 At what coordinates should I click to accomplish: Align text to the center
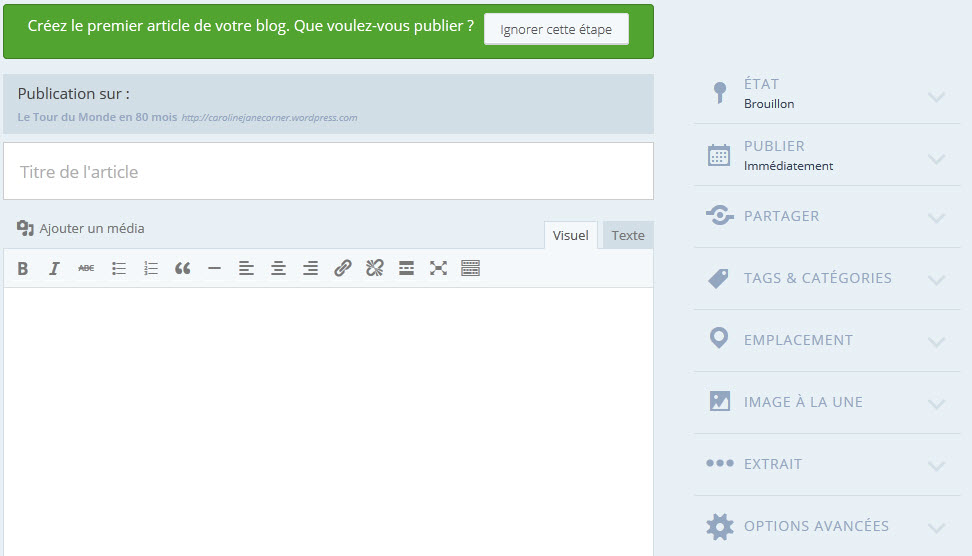point(279,268)
